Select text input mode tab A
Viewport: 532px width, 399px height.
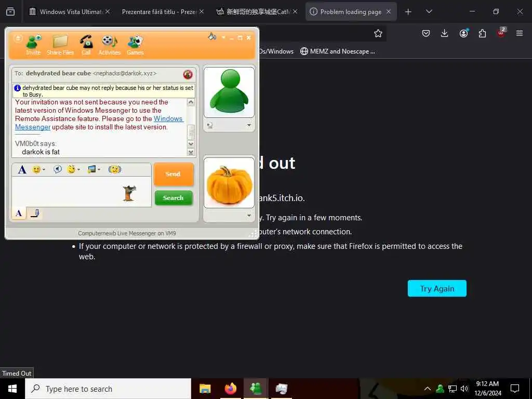tap(19, 213)
